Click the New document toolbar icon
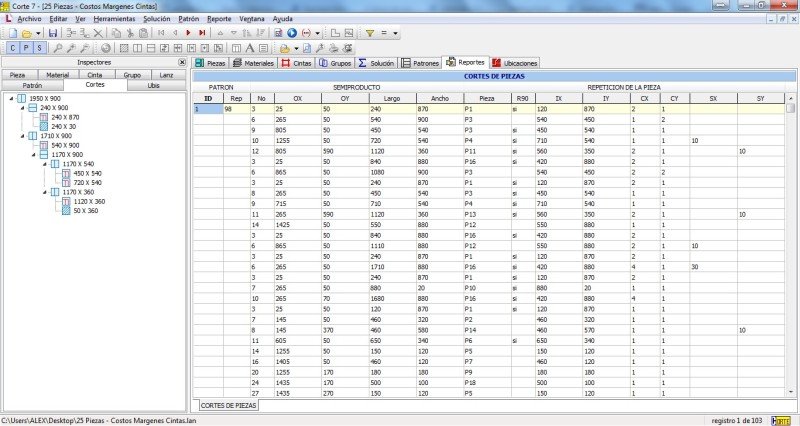 pos(11,33)
